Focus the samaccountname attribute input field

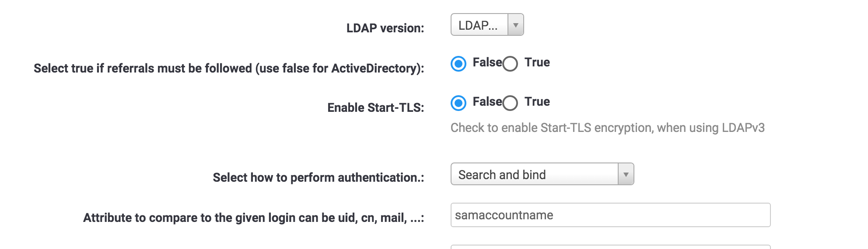tap(610, 215)
